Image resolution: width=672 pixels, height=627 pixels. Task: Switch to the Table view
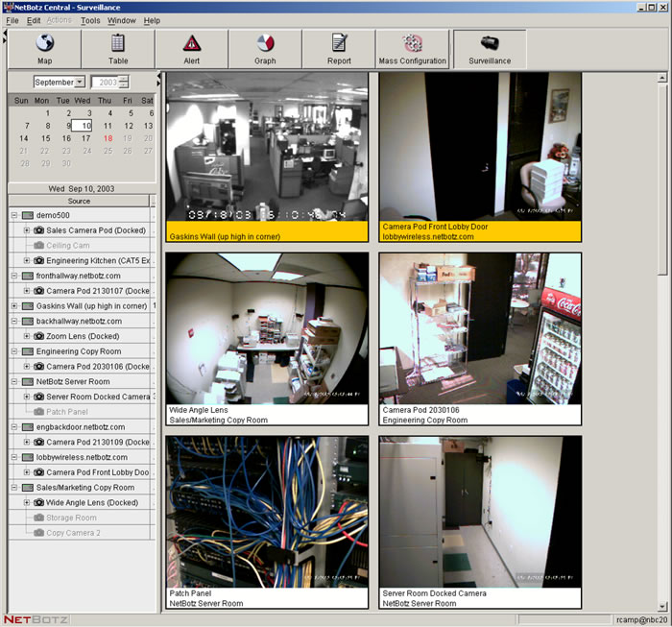click(x=118, y=49)
